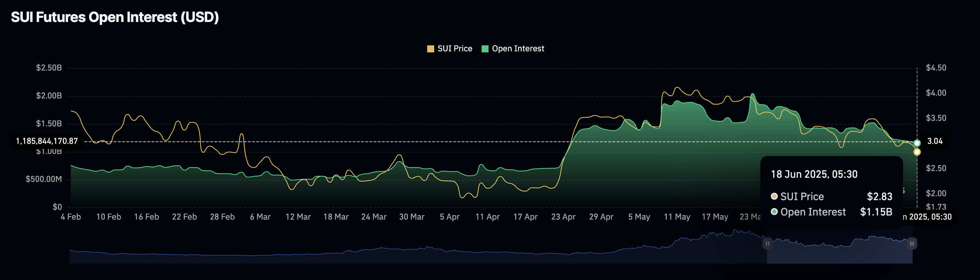
Task: Click the green Open Interest data point marker
Action: tap(917, 143)
